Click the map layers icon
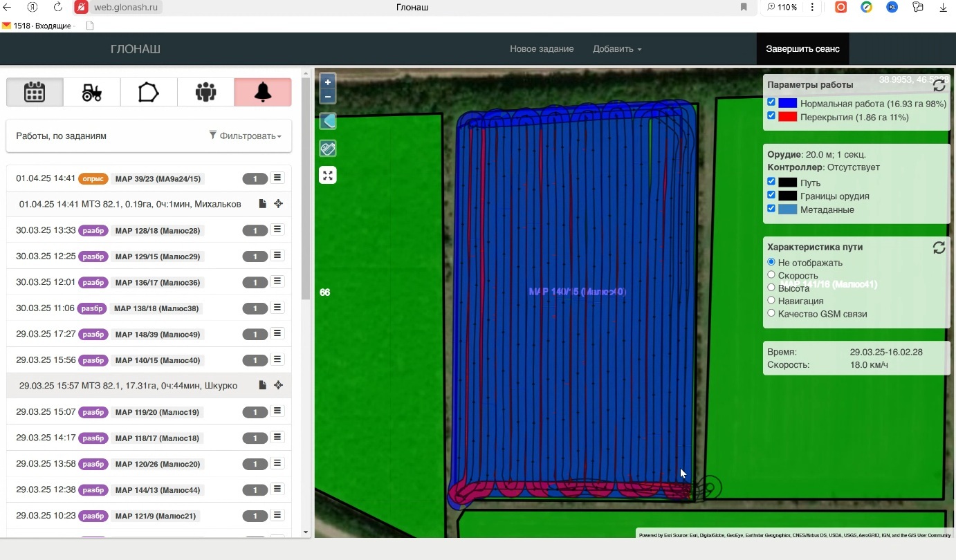Image resolution: width=956 pixels, height=560 pixels. 328,122
